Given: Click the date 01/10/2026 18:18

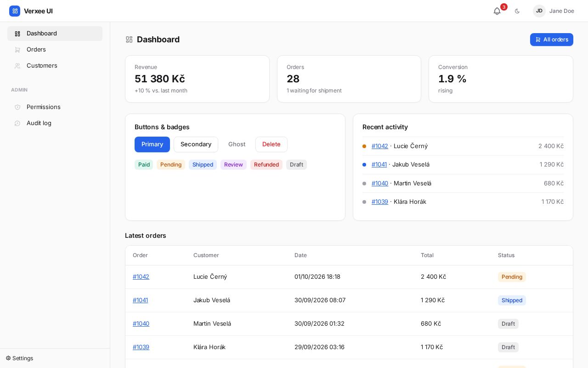Looking at the screenshot, I should coord(317,277).
